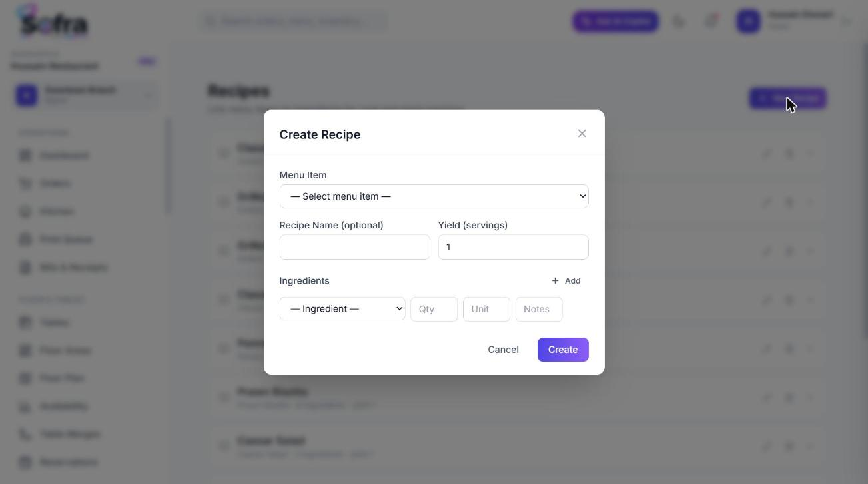Open the Ingredient dropdown
868x484 pixels.
(342, 309)
